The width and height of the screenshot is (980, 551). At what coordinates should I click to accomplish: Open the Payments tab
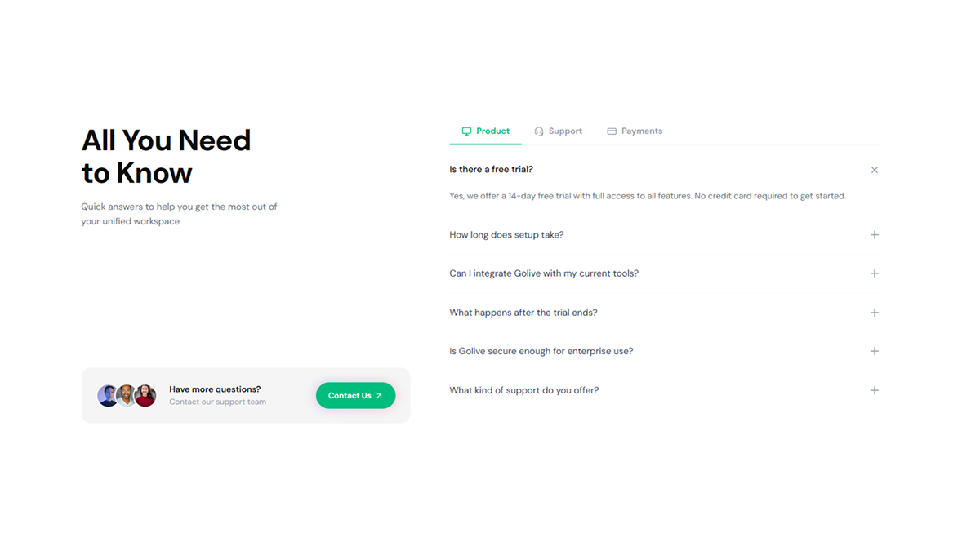tap(635, 131)
